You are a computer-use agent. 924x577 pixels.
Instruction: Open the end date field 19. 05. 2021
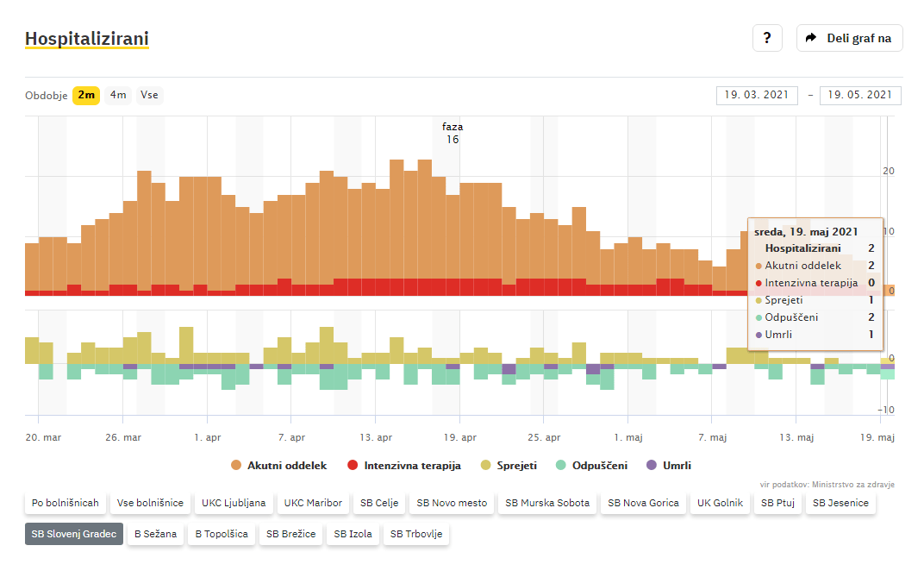[859, 96]
